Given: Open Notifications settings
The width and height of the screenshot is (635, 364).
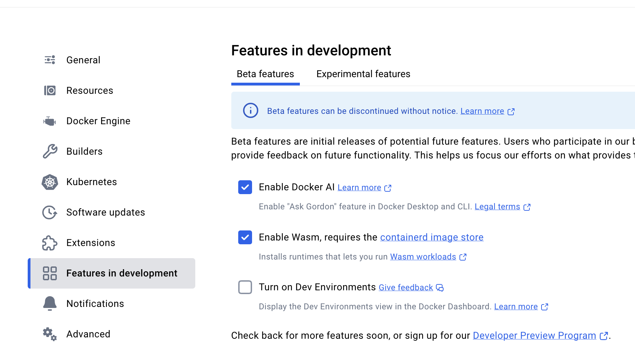Looking at the screenshot, I should click(x=111, y=304).
